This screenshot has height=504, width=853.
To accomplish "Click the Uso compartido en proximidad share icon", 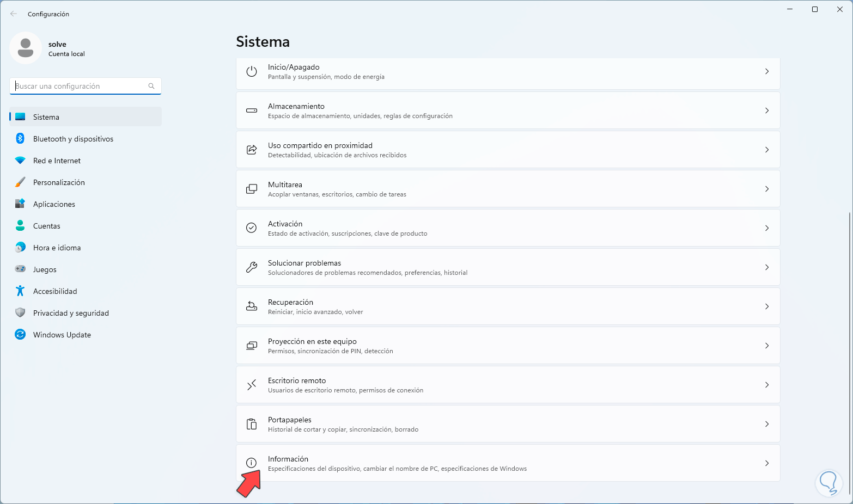I will 252,150.
